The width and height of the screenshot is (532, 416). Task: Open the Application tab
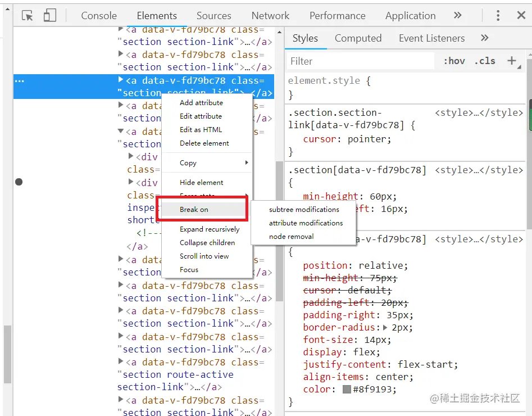[410, 16]
